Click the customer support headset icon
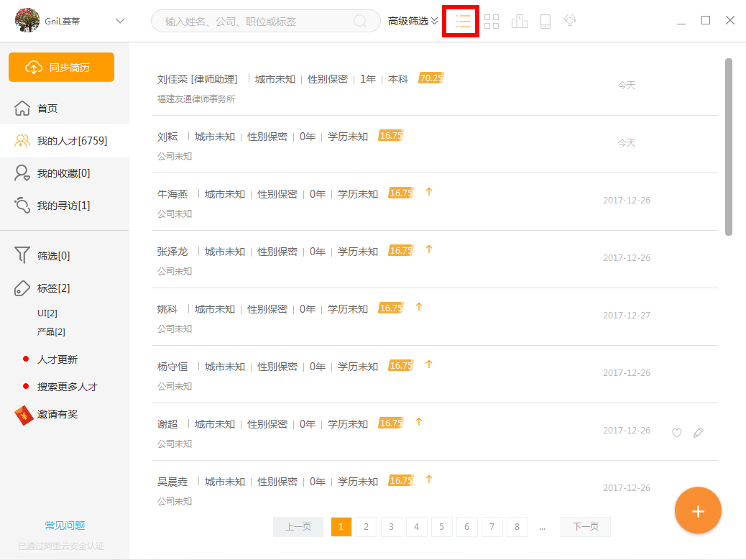Viewport: 746px width, 560px height. tap(570, 20)
